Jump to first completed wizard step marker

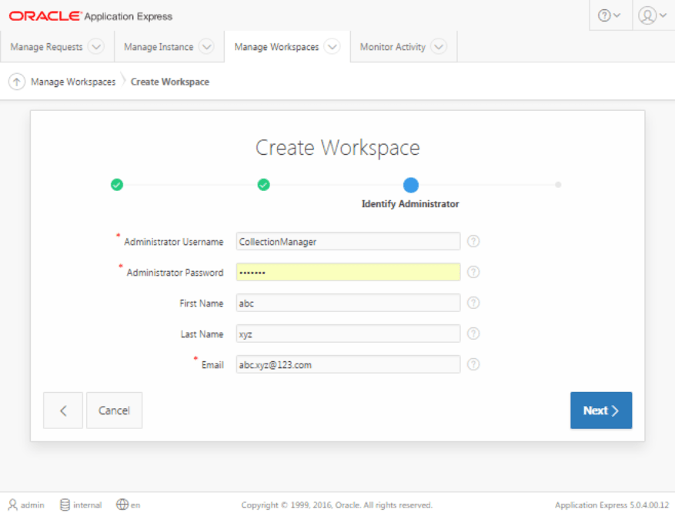pyautogui.click(x=117, y=185)
